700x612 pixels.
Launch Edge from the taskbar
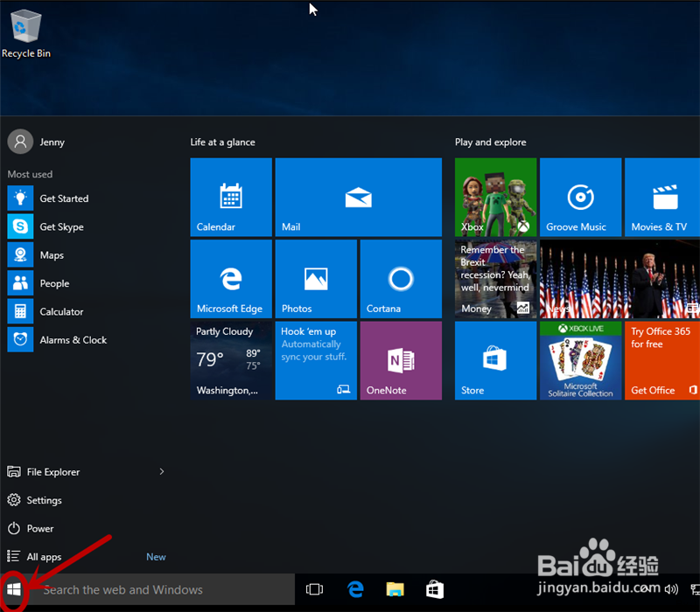(x=355, y=589)
